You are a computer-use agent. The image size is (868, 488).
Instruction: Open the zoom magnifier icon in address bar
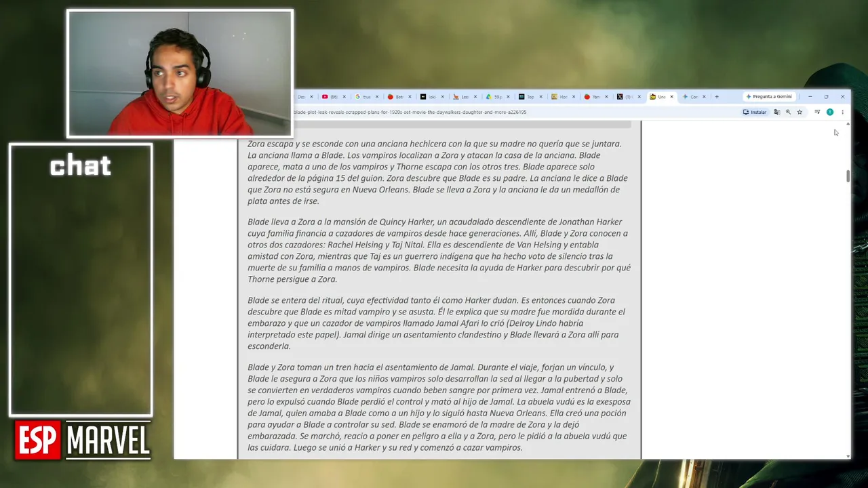(x=788, y=112)
